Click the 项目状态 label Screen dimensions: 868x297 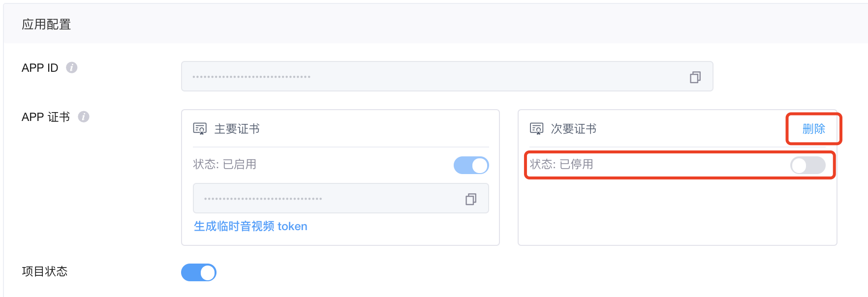tap(45, 271)
